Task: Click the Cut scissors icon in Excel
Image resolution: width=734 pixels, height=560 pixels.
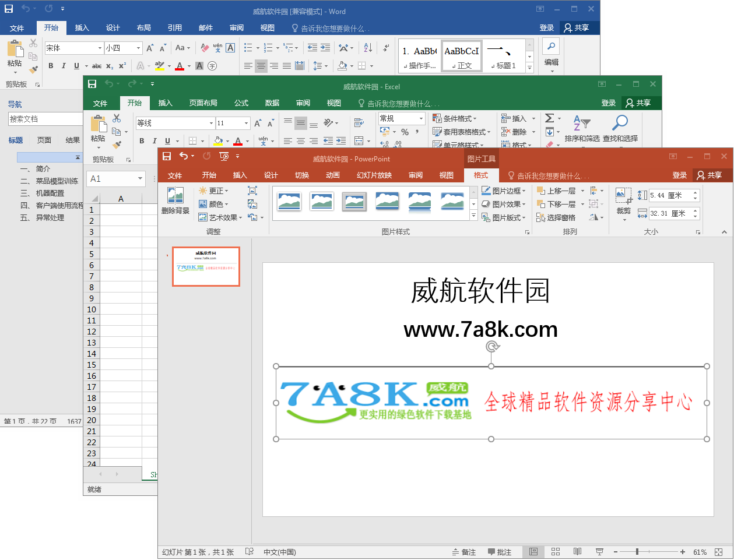Action: tap(117, 118)
